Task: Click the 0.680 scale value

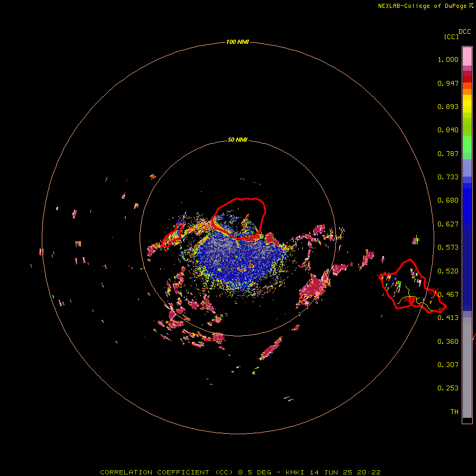Action: pos(448,200)
